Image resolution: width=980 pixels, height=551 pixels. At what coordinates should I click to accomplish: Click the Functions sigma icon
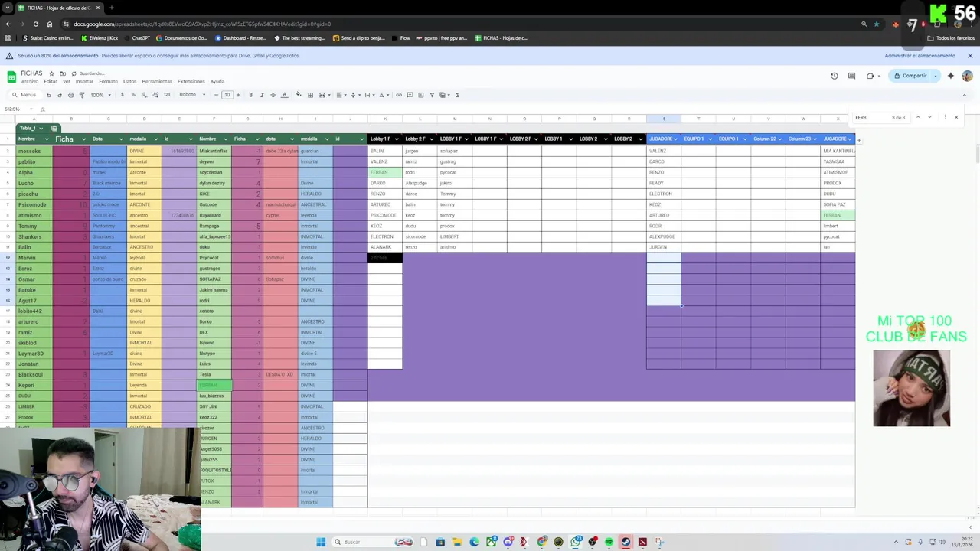coord(457,95)
